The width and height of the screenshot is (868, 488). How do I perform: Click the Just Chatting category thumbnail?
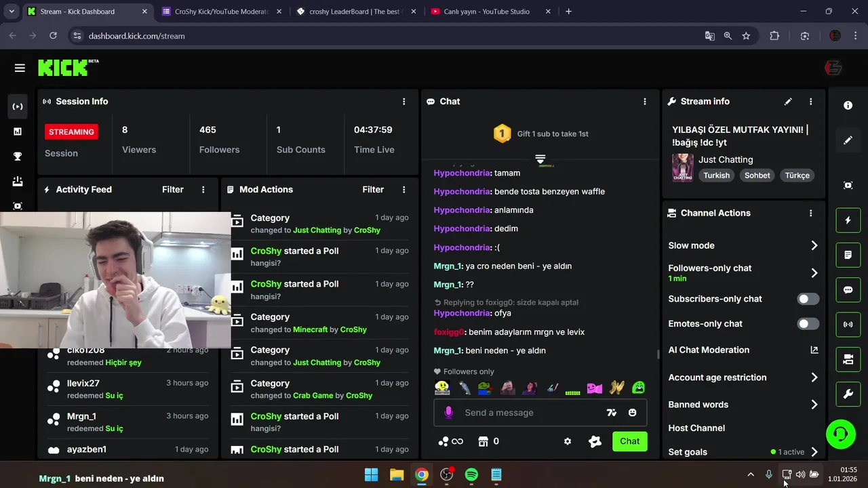[x=682, y=167]
